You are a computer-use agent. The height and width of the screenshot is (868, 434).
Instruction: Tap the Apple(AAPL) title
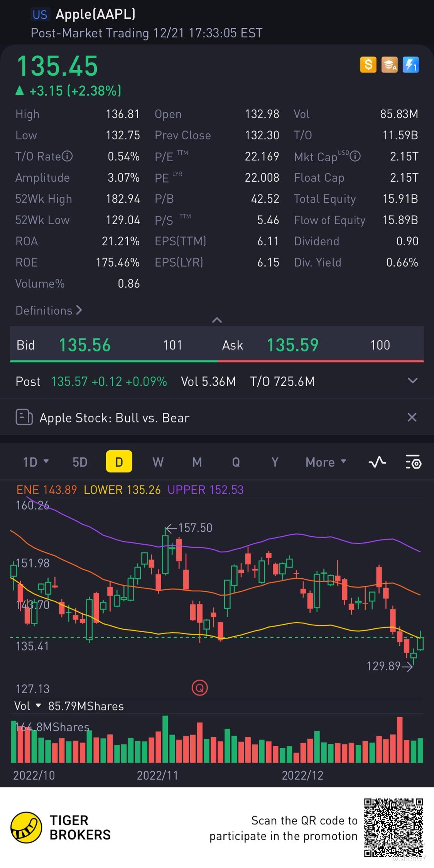(x=96, y=14)
